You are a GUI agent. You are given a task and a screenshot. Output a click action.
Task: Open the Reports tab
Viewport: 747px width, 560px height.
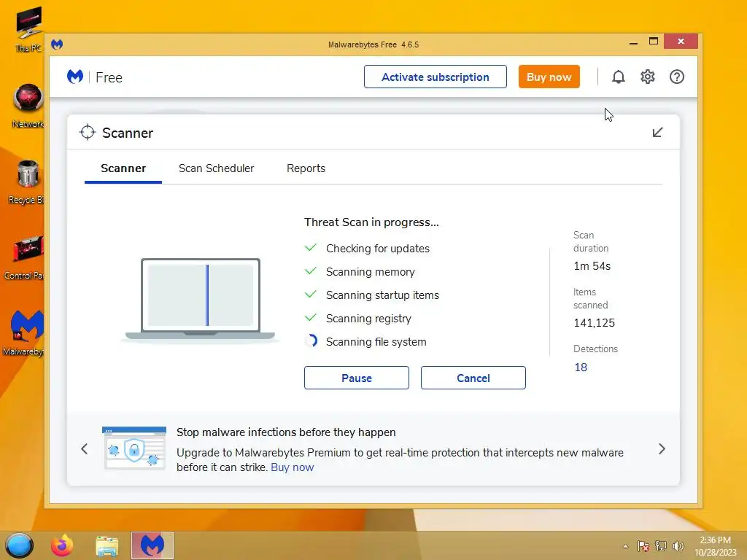(x=306, y=168)
